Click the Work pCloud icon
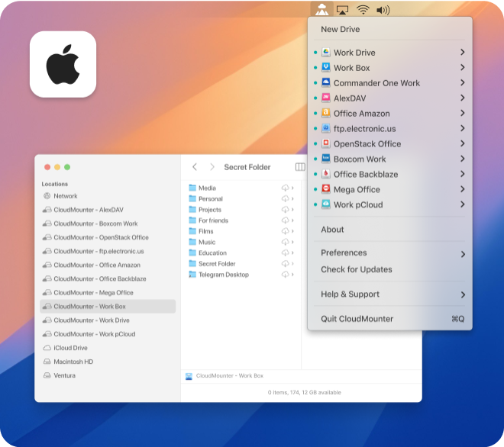 point(325,204)
